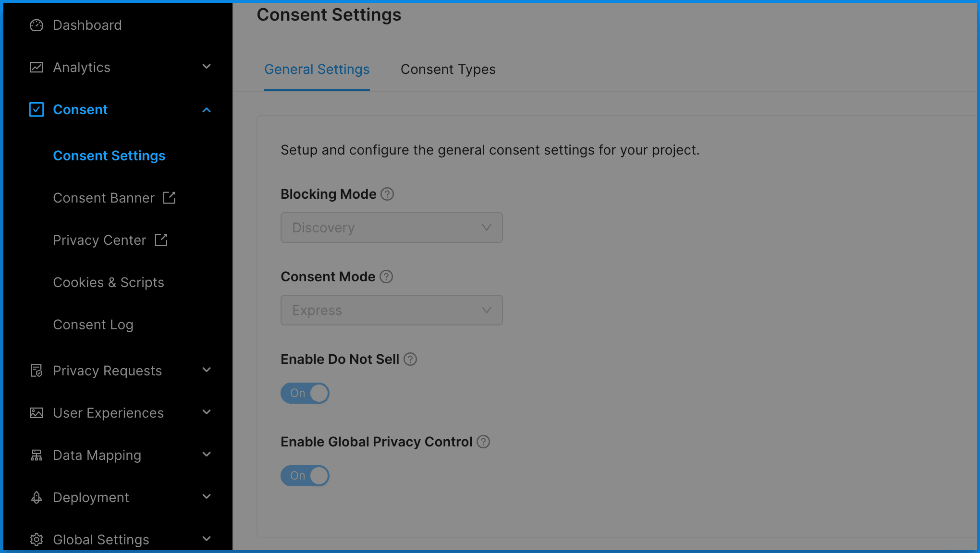Open the Blocking Mode Discovery dropdown
The width and height of the screenshot is (980, 553).
[392, 228]
